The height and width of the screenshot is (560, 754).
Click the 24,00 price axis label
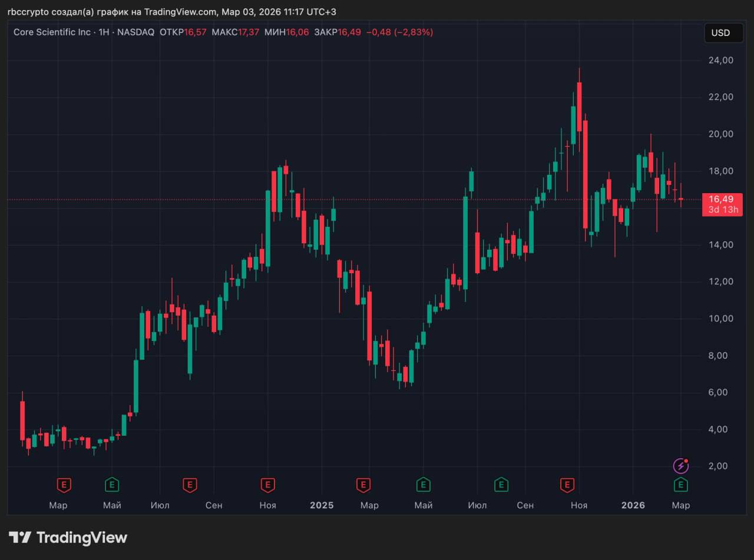tap(721, 60)
